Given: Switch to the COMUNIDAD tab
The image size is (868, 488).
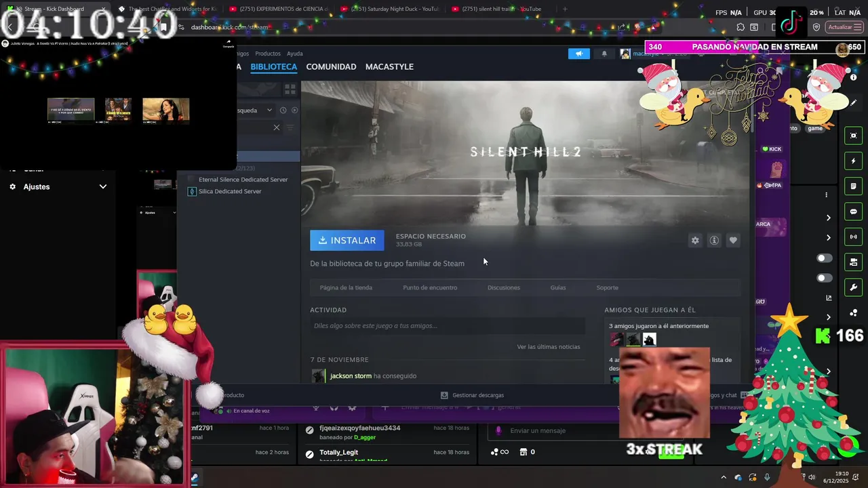Looking at the screenshot, I should pyautogui.click(x=331, y=66).
